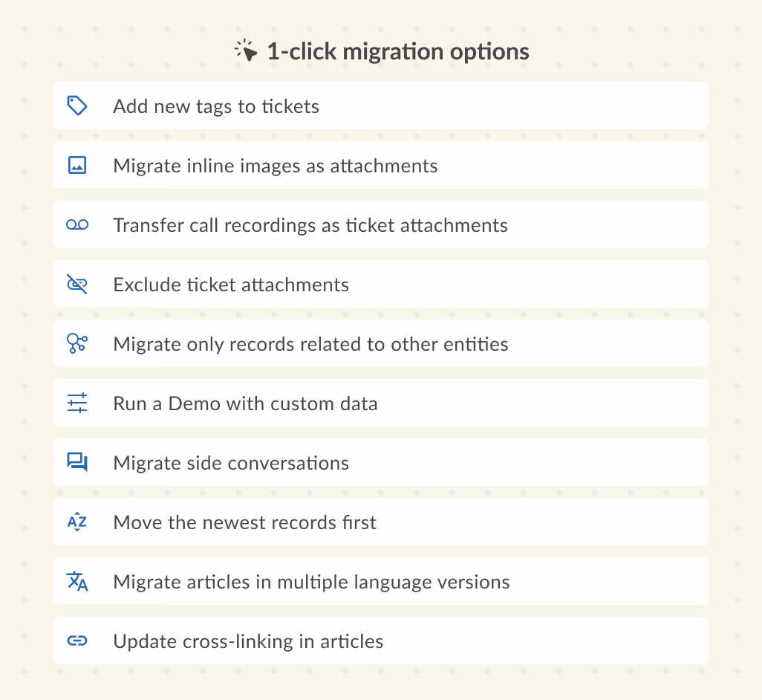Click the chain link icon for cross-linking
762x700 pixels.
(77, 641)
